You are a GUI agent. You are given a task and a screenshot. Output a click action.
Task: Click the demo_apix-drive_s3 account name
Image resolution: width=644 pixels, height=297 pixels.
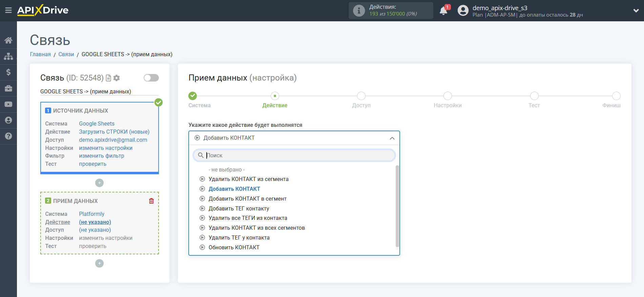tap(500, 8)
